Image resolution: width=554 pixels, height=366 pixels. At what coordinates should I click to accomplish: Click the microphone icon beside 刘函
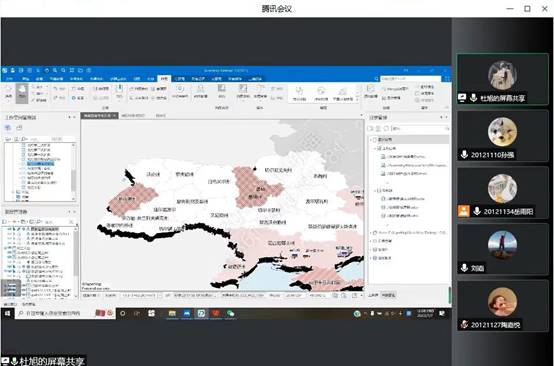point(464,268)
